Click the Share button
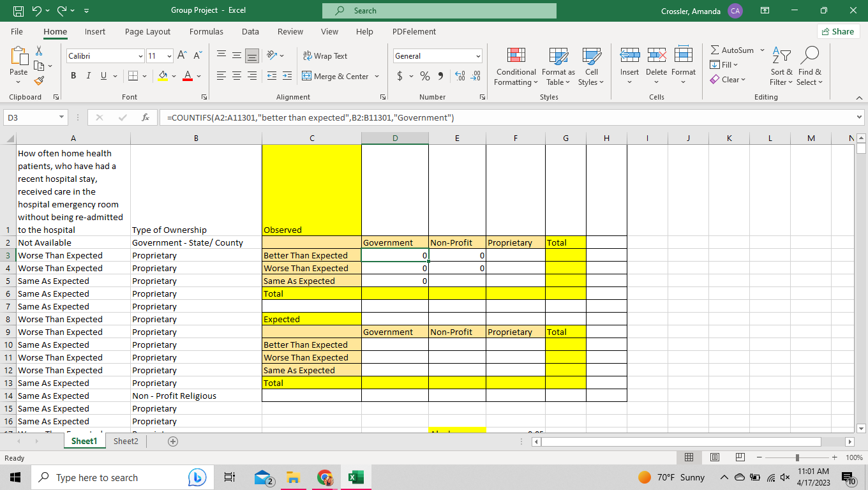Viewport: 868px width, 490px height. click(x=839, y=31)
